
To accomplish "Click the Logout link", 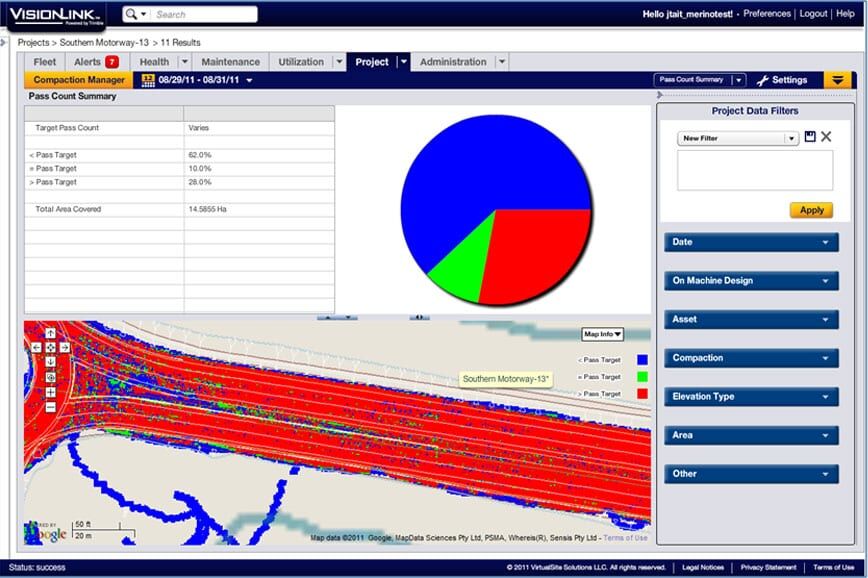I will click(813, 14).
